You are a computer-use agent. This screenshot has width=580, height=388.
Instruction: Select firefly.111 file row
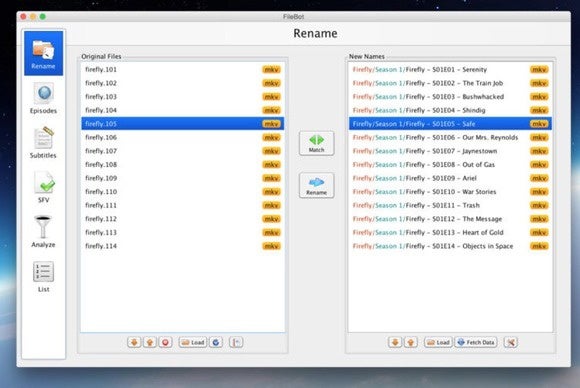[x=183, y=205]
